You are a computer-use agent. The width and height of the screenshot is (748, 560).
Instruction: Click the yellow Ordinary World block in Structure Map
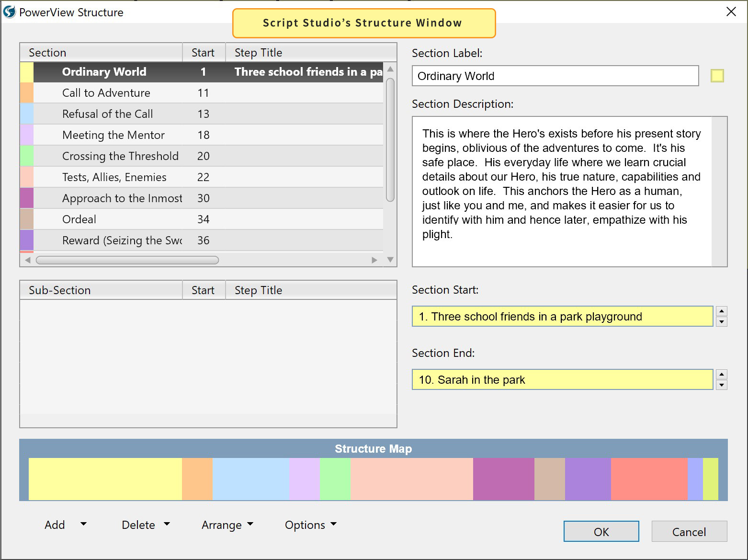[x=105, y=479]
